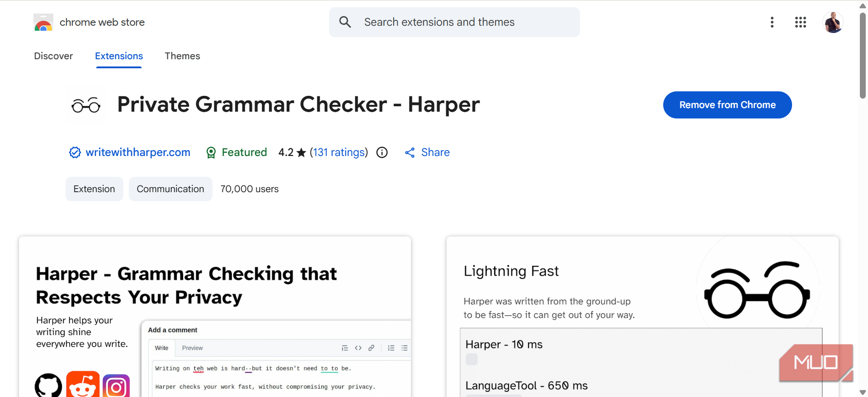Select the Write tab in comment box
The image size is (868, 397).
click(161, 348)
